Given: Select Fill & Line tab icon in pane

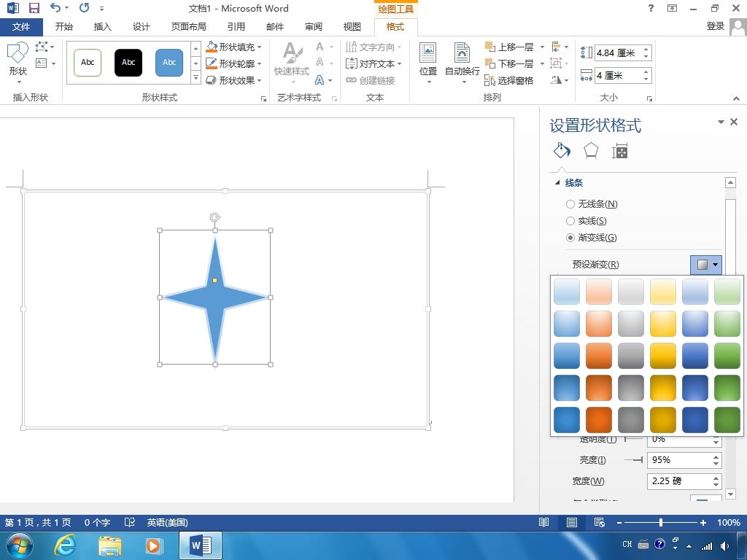Looking at the screenshot, I should click(x=562, y=151).
